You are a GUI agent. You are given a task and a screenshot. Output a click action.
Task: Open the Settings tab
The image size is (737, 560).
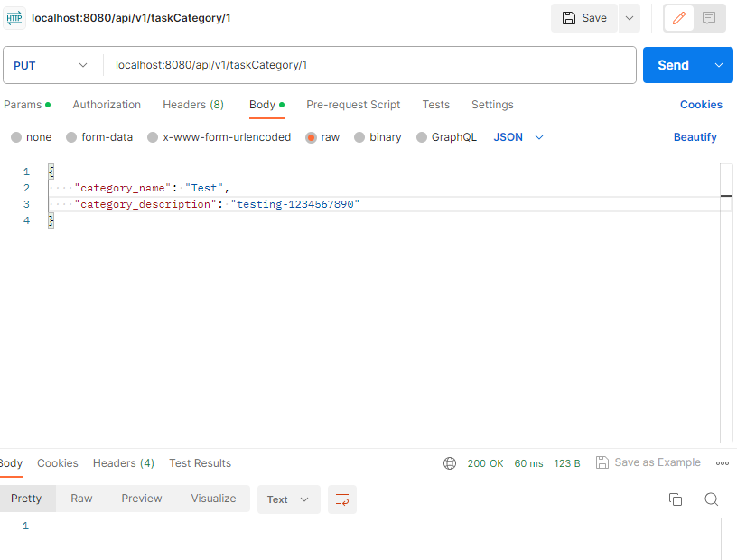(x=492, y=105)
